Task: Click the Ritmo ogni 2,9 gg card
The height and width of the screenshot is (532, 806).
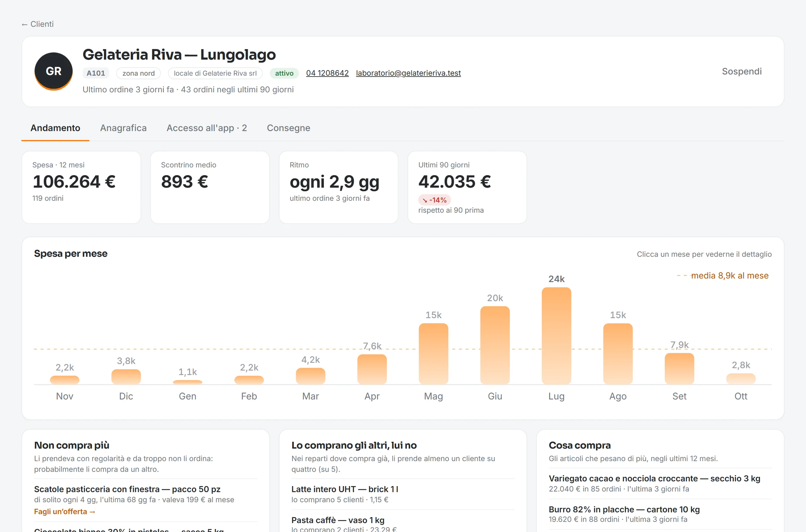Action: [x=338, y=187]
